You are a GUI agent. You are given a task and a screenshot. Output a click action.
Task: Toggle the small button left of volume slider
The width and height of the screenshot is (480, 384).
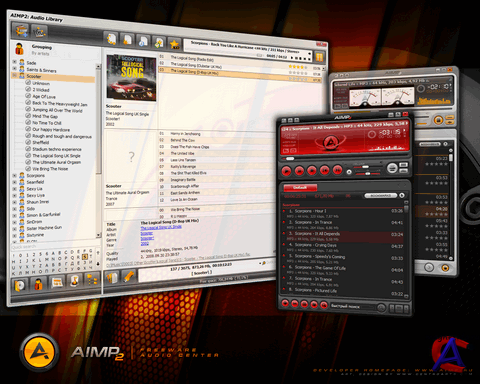349,172
